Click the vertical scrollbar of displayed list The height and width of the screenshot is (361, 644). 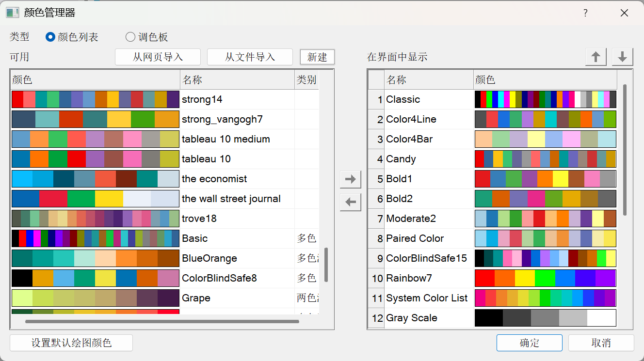click(x=625, y=150)
